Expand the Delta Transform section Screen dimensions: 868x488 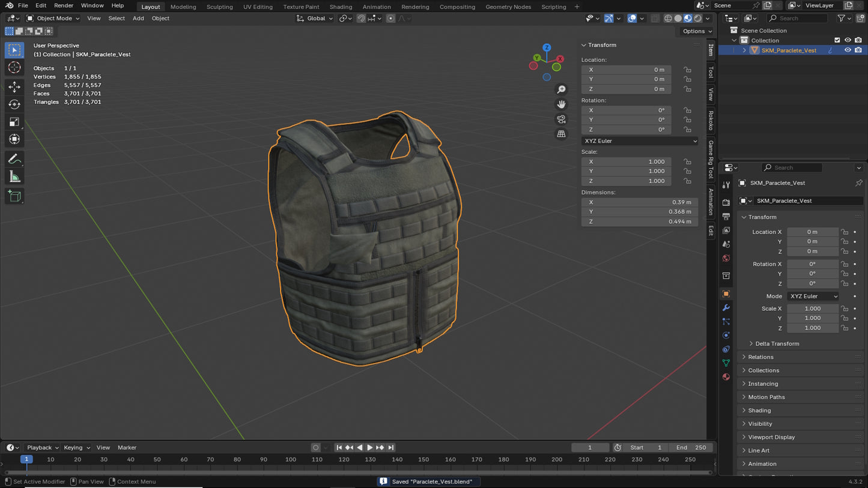[777, 343]
